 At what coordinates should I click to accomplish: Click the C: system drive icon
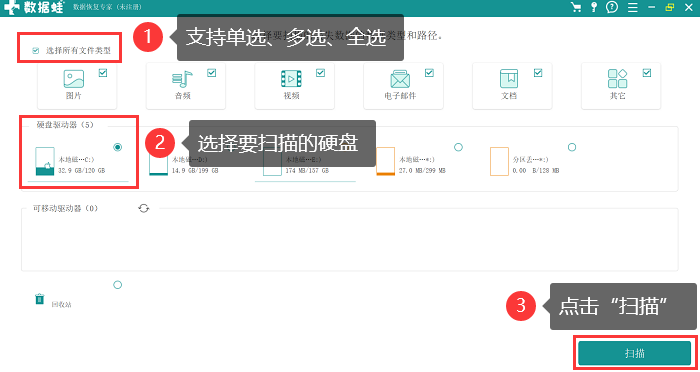point(45,161)
